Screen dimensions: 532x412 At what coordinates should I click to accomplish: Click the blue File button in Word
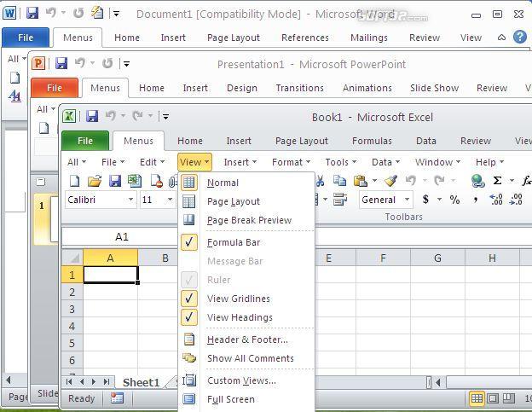(x=26, y=38)
